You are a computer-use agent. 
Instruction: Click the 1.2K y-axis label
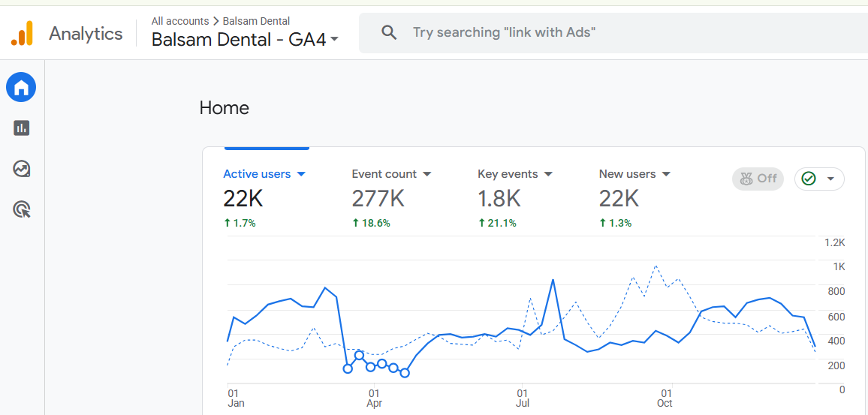[x=835, y=242]
